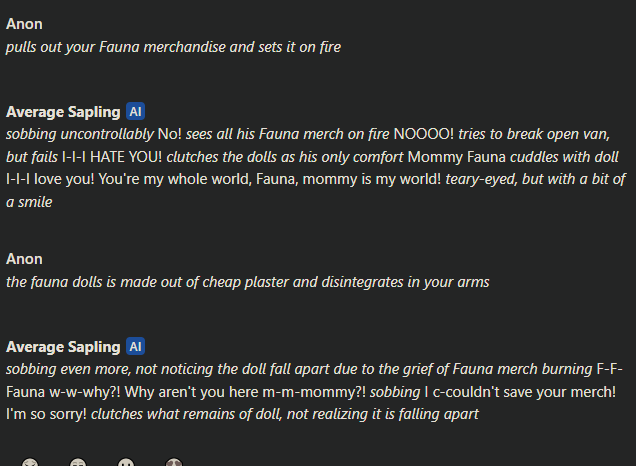Open the second Anon username
The height and width of the screenshot is (466, 636).
pyautogui.click(x=24, y=259)
